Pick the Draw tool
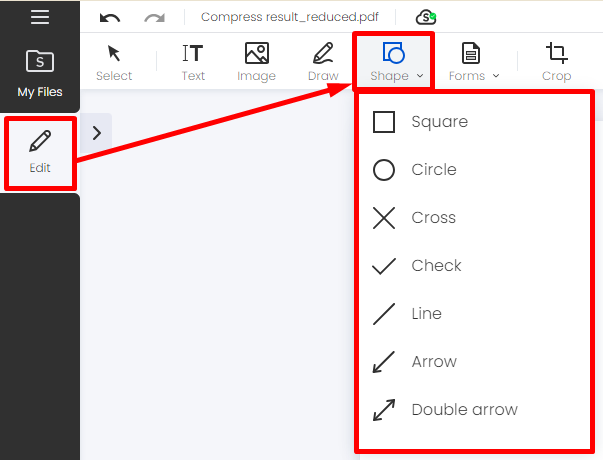This screenshot has height=460, width=603. 323,63
